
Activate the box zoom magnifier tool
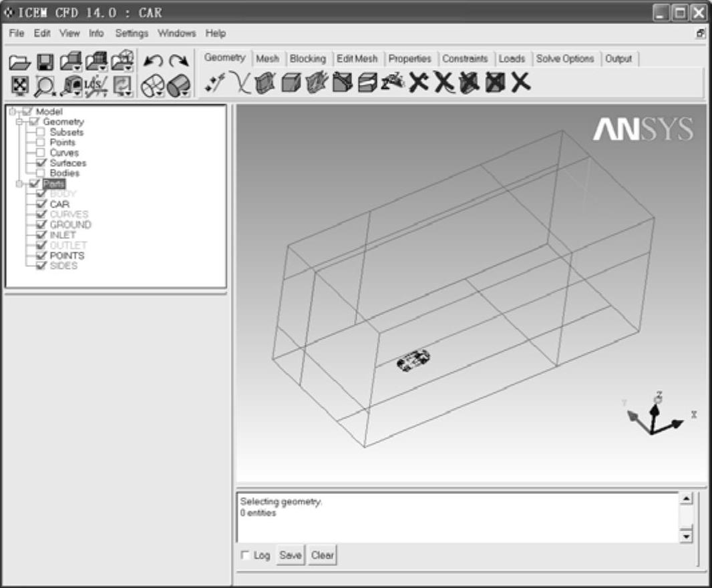(x=45, y=85)
